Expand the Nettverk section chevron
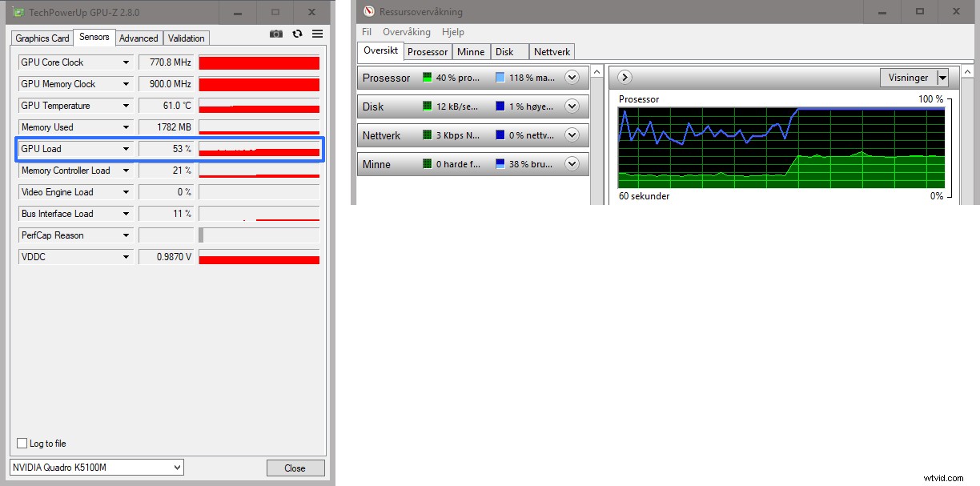 point(572,135)
